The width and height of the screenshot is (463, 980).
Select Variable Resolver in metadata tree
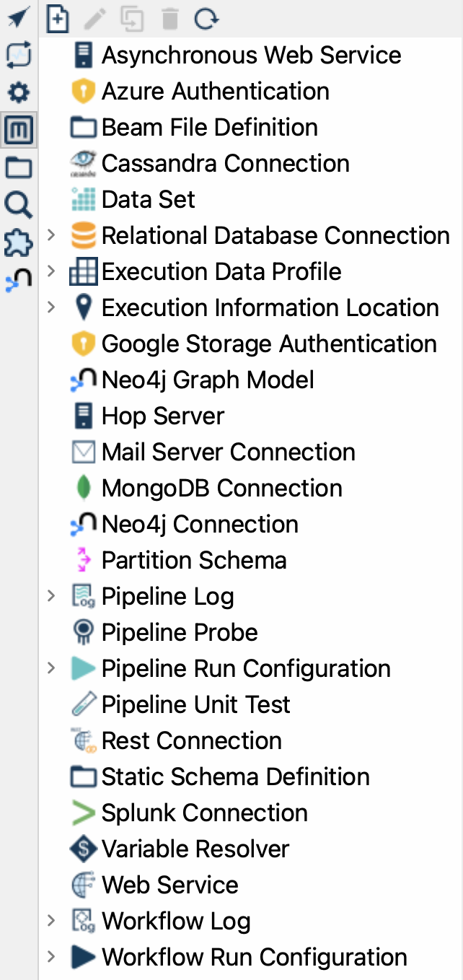(x=195, y=849)
